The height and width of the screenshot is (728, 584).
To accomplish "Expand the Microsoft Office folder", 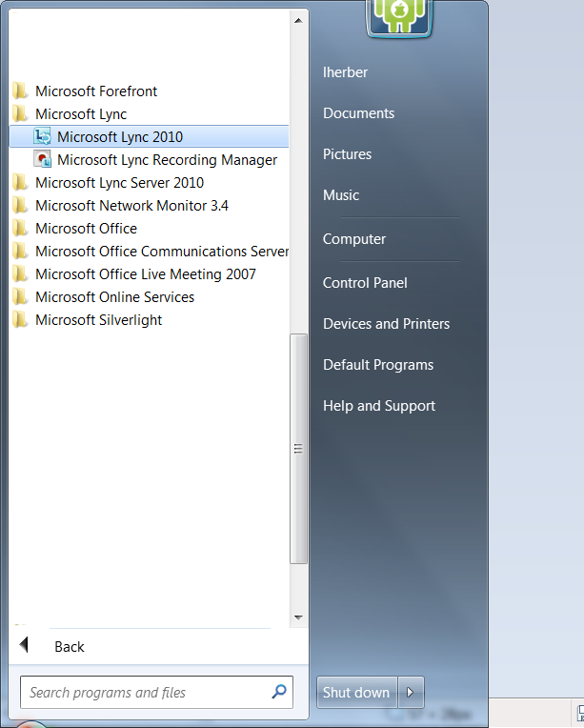I will pyautogui.click(x=87, y=228).
